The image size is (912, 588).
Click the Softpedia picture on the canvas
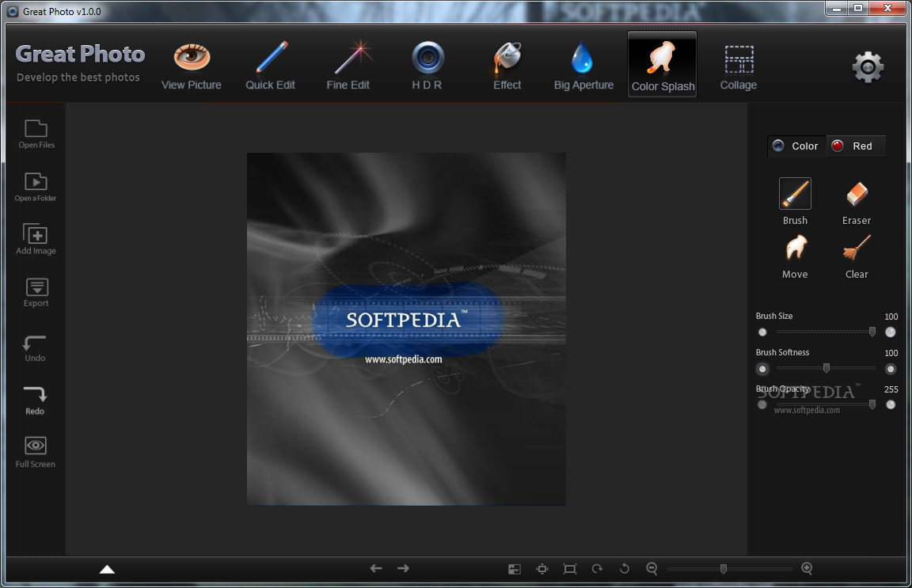coord(406,329)
